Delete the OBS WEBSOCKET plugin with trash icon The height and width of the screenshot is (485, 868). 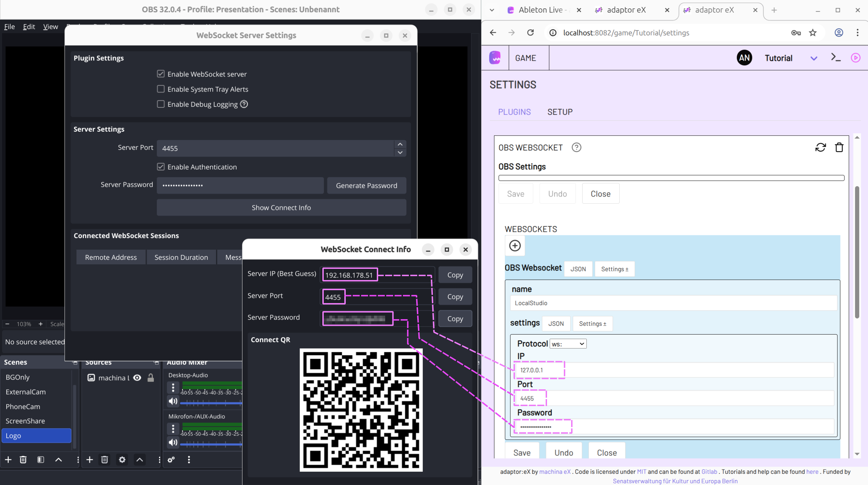coord(839,147)
